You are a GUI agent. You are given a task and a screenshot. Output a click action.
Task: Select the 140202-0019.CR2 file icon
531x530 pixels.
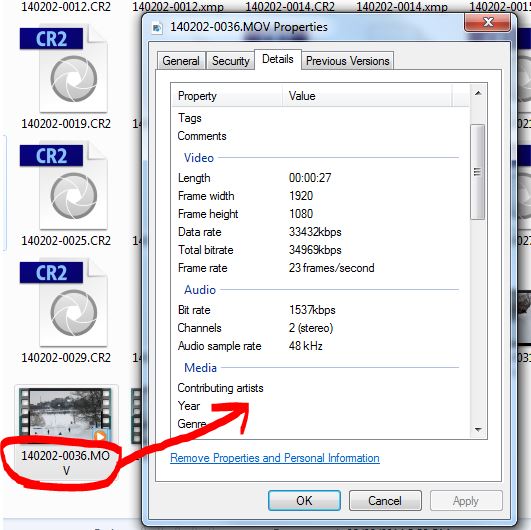tap(64, 68)
